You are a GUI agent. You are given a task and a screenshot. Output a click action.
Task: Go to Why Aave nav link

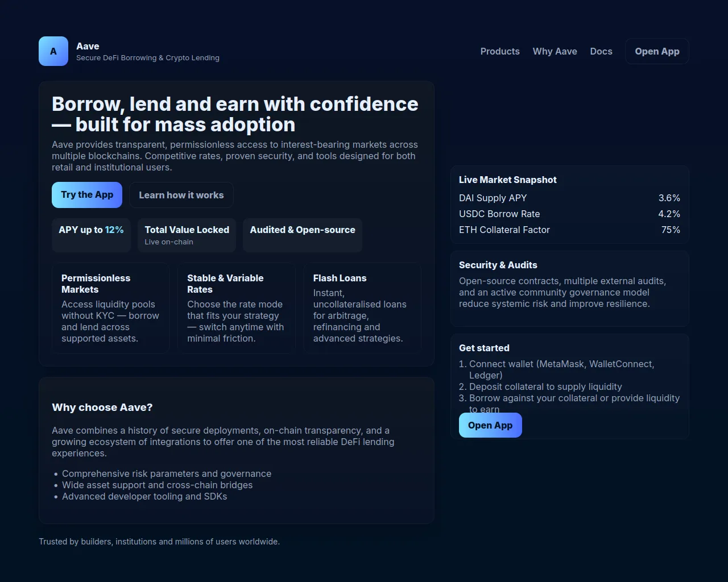tap(555, 51)
